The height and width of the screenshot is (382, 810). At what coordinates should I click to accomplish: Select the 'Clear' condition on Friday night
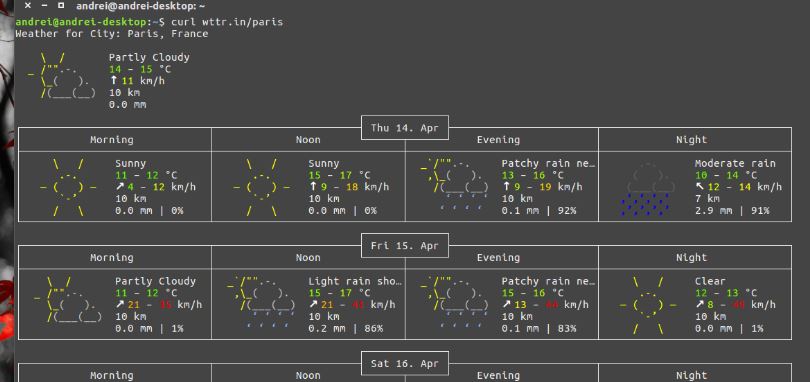click(x=710, y=281)
